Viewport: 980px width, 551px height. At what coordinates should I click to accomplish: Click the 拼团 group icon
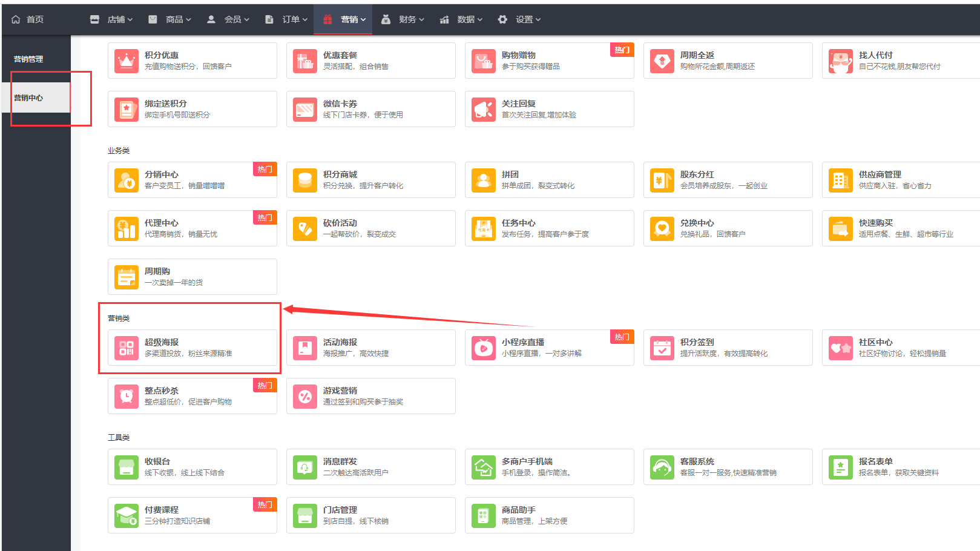point(484,180)
